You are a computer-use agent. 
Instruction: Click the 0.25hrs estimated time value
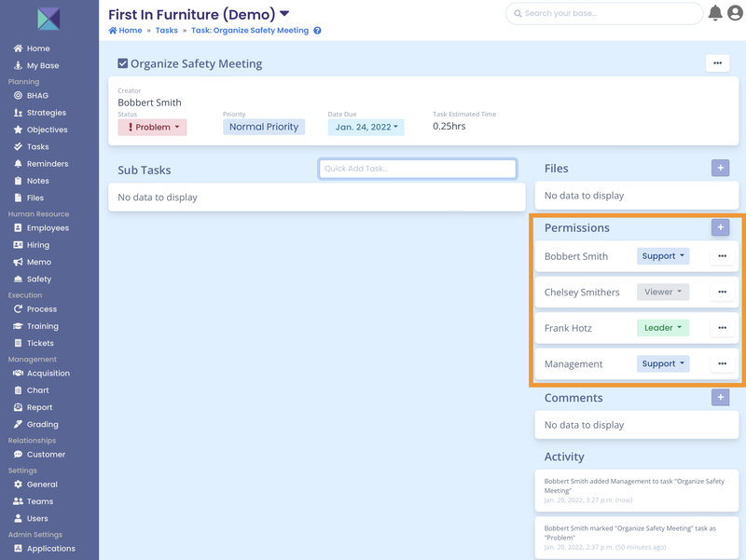tap(449, 126)
